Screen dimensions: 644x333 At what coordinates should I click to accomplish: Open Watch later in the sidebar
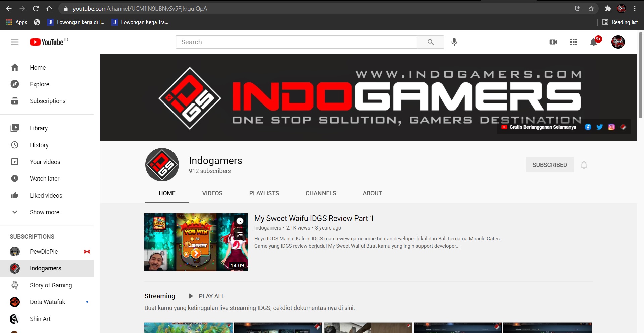[47, 178]
